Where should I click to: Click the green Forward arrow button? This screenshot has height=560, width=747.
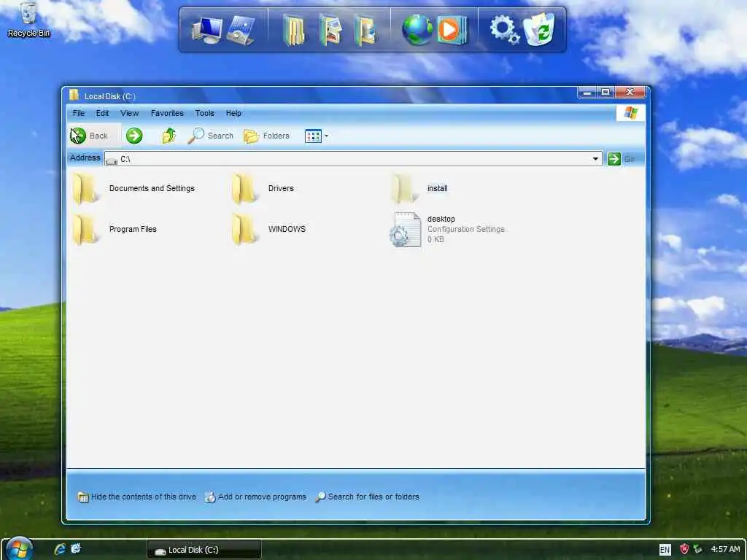pyautogui.click(x=134, y=136)
